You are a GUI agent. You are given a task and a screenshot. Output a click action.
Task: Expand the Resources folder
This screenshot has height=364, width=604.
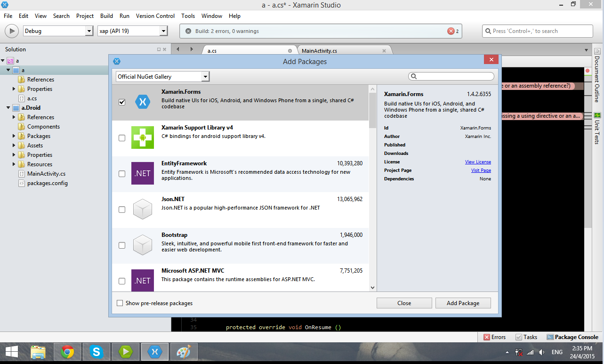click(x=14, y=164)
